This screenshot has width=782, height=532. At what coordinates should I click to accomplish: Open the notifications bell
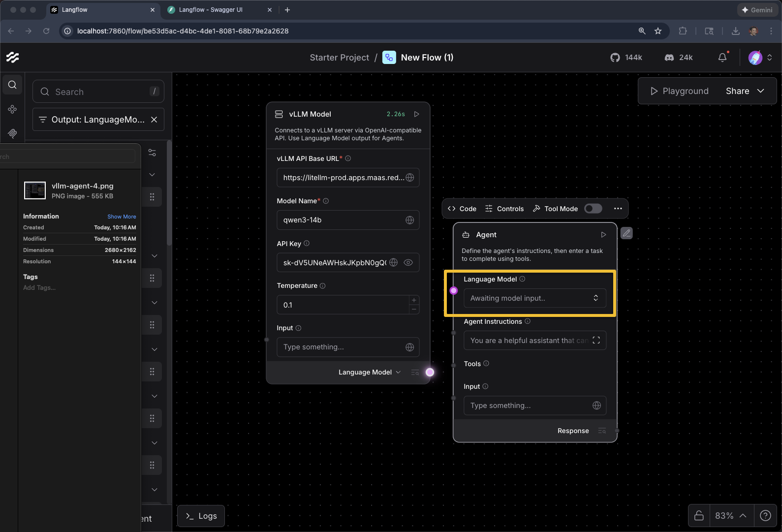pyautogui.click(x=722, y=58)
